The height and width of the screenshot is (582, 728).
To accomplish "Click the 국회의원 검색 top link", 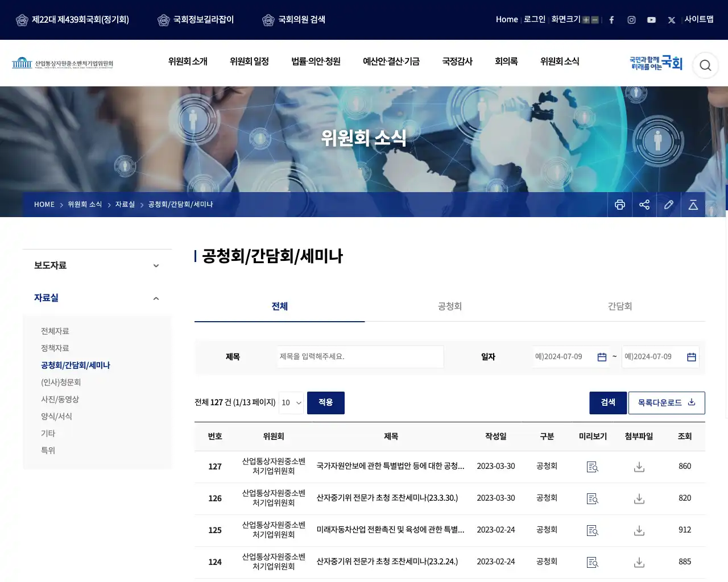I will tap(293, 20).
